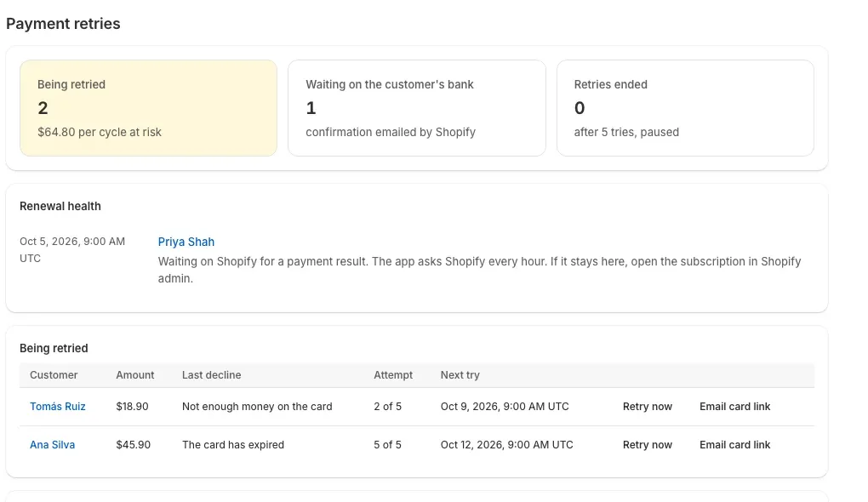Select the Waiting on the customer's bank card
868x502 pixels.
[417, 108]
